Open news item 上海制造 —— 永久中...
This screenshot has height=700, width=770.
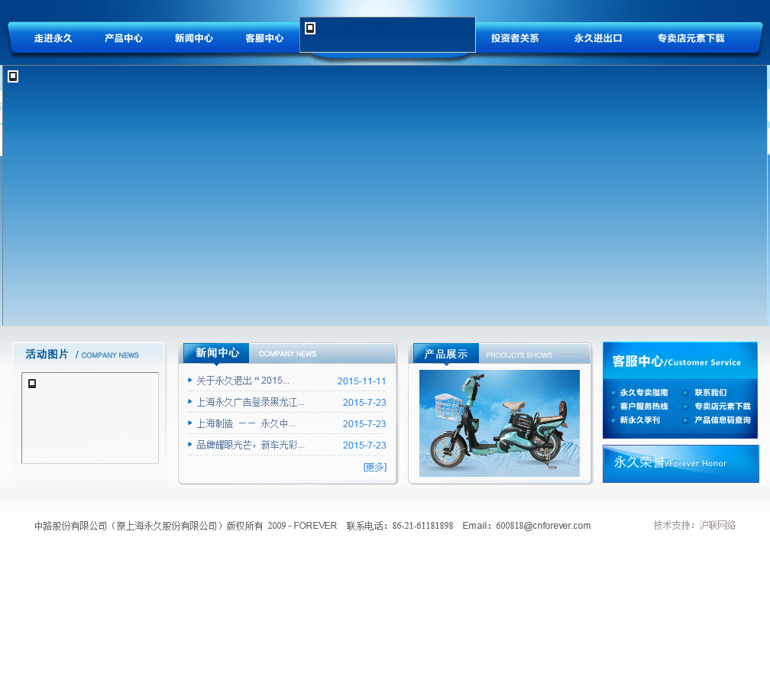pos(245,423)
